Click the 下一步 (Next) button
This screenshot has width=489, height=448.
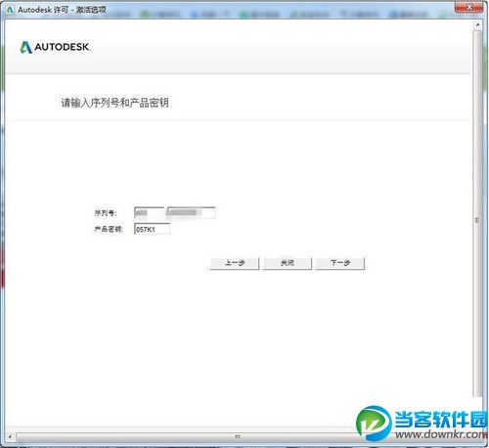(x=340, y=263)
